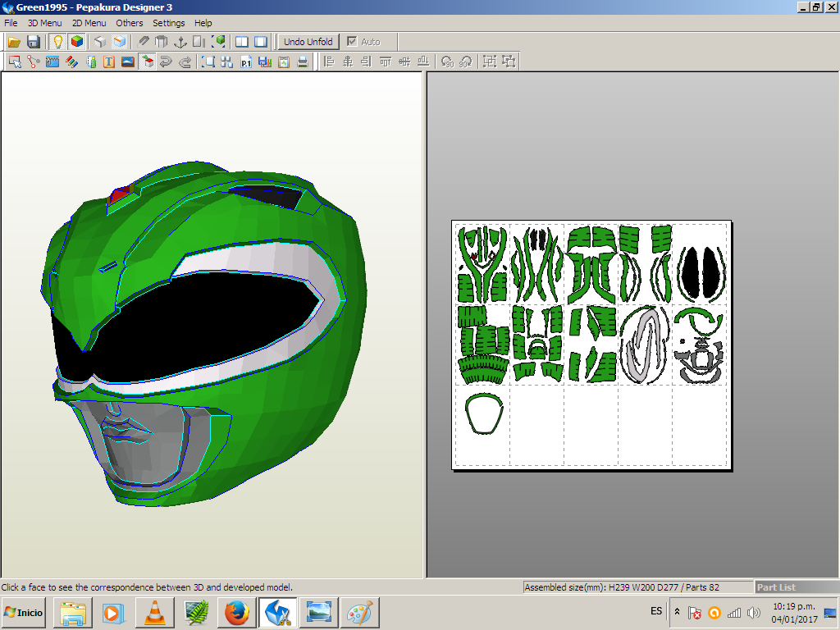This screenshot has width=840, height=630.
Task: Toggle the light bulb lighting icon
Action: pyautogui.click(x=57, y=42)
